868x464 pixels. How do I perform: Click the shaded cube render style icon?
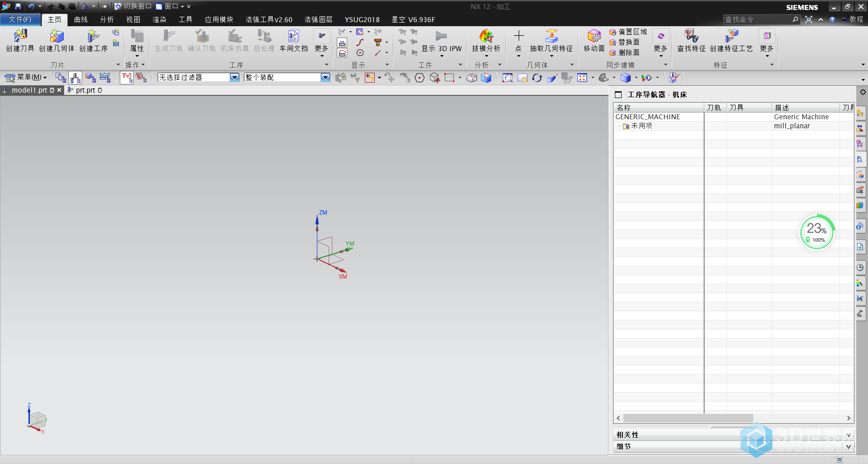626,78
